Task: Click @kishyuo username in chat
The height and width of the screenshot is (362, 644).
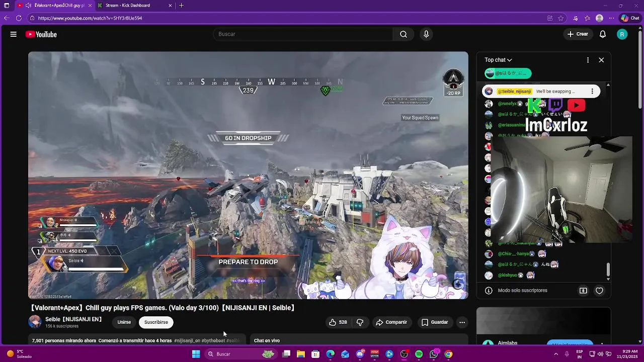Action: point(507,276)
